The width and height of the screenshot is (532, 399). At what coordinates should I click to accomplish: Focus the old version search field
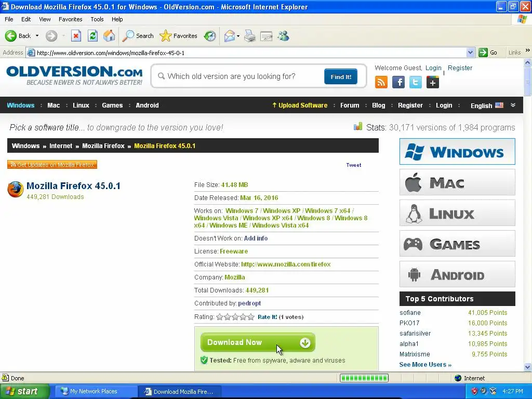[240, 76]
